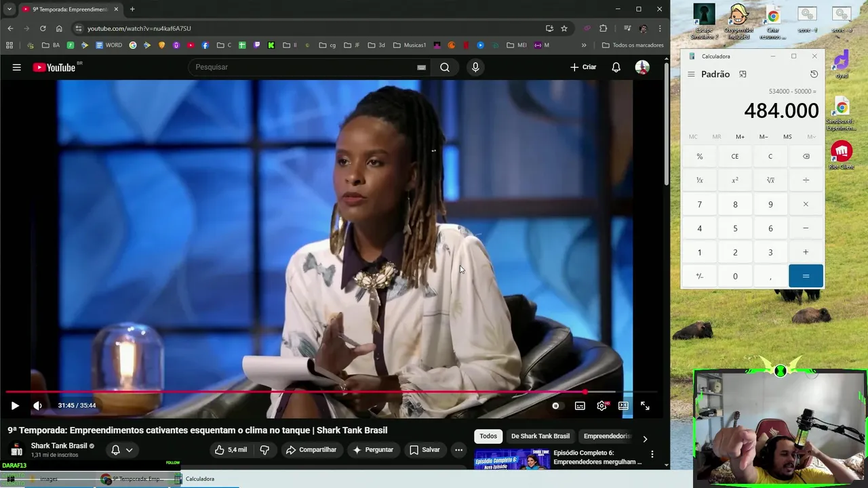
Task: Select the De Shark Tank Brasil chip
Action: pos(540,436)
